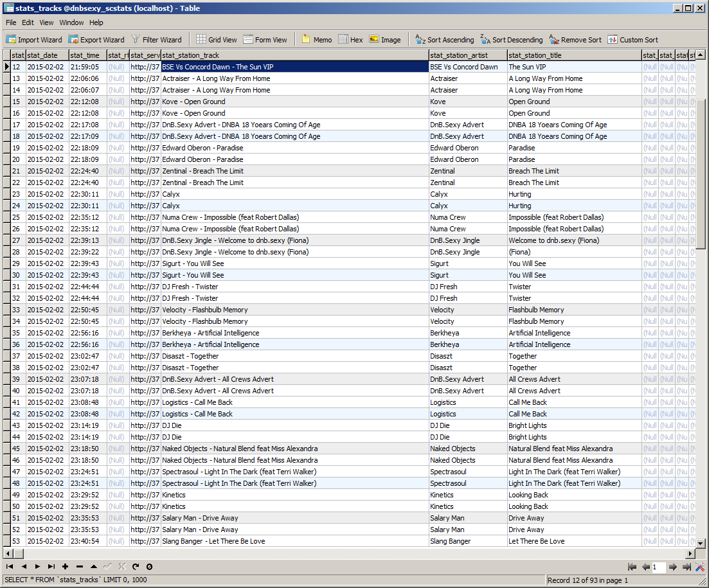
Task: Open the File menu
Action: [x=11, y=22]
